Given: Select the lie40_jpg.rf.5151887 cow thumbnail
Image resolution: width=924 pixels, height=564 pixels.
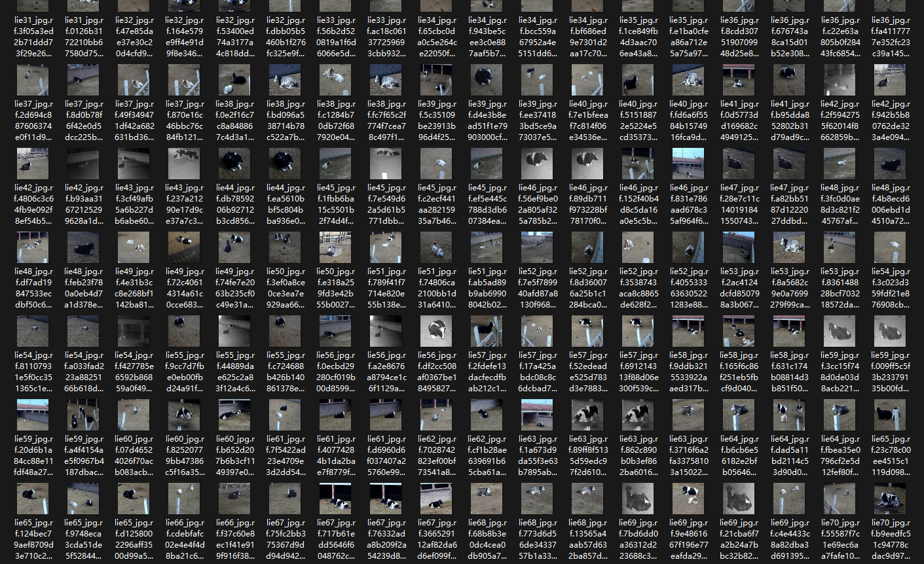Looking at the screenshot, I should coord(638,80).
